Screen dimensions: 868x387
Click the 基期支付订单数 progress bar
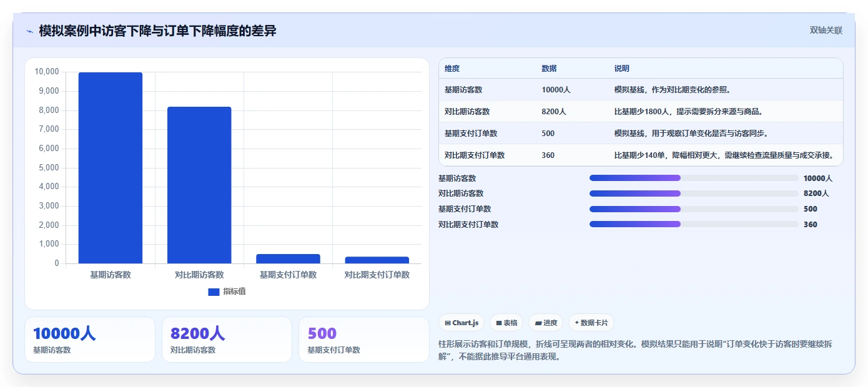pyautogui.click(x=694, y=209)
